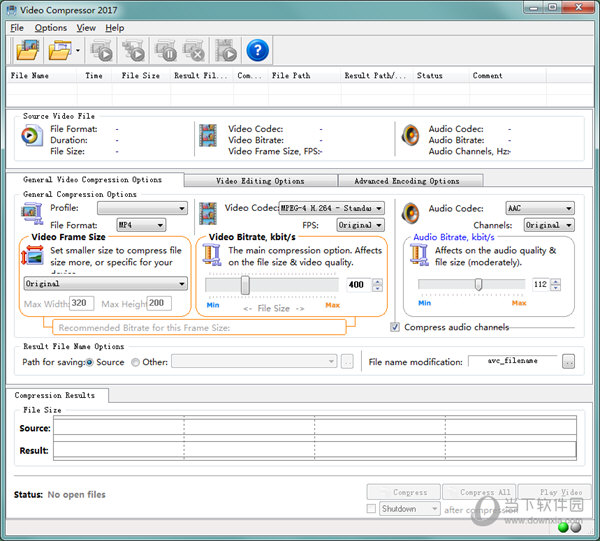The image size is (600, 541).
Task: Click the gray status light
Action: (x=576, y=527)
